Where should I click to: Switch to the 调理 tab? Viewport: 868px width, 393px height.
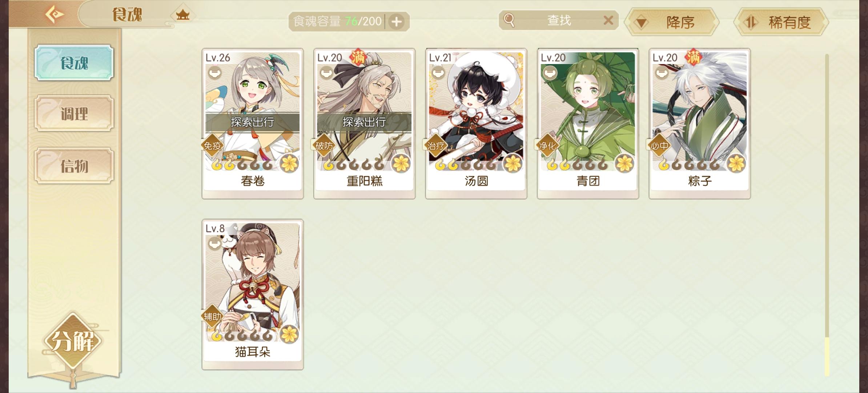click(x=74, y=114)
